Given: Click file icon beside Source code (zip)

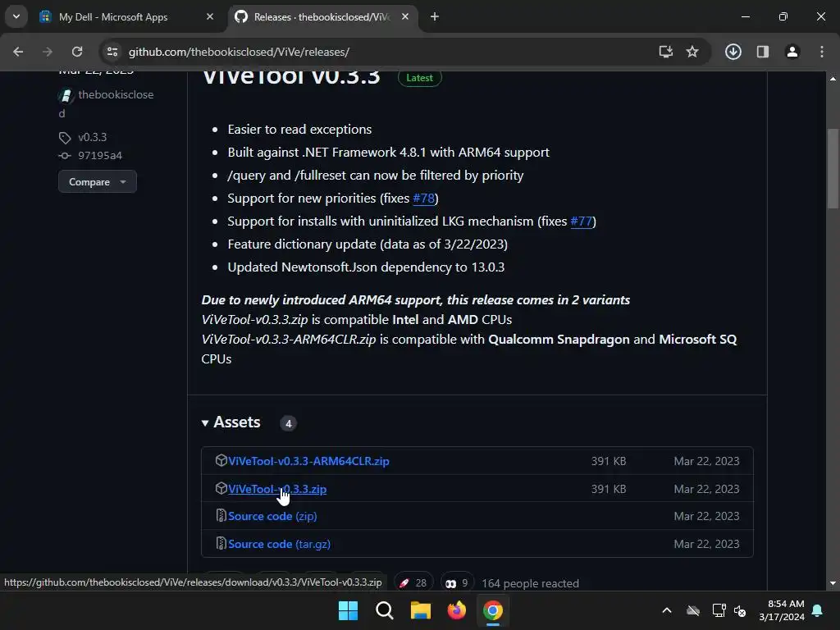Looking at the screenshot, I should [221, 515].
